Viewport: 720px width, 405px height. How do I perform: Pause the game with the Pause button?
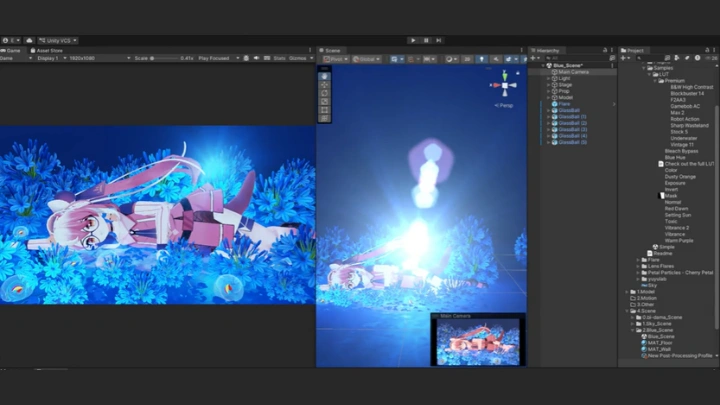426,40
